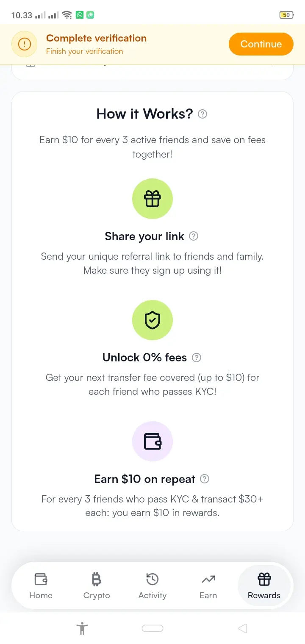Tap Complete verification banner text

click(96, 38)
